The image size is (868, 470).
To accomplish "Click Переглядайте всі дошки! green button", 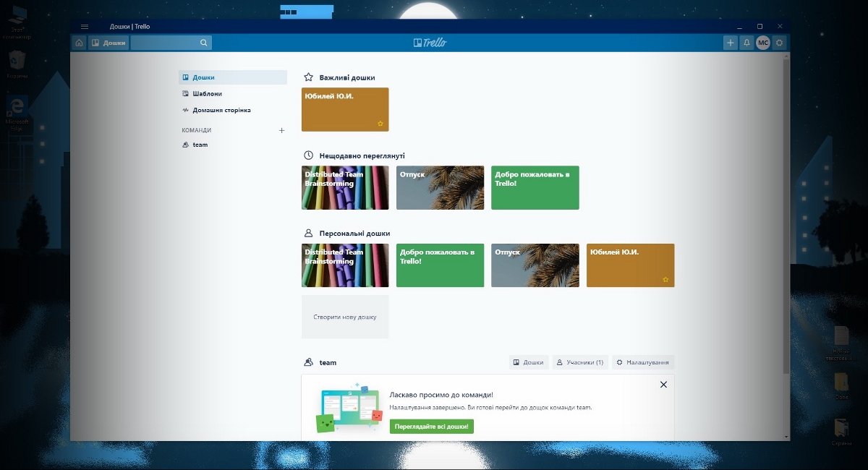I will tap(431, 427).
